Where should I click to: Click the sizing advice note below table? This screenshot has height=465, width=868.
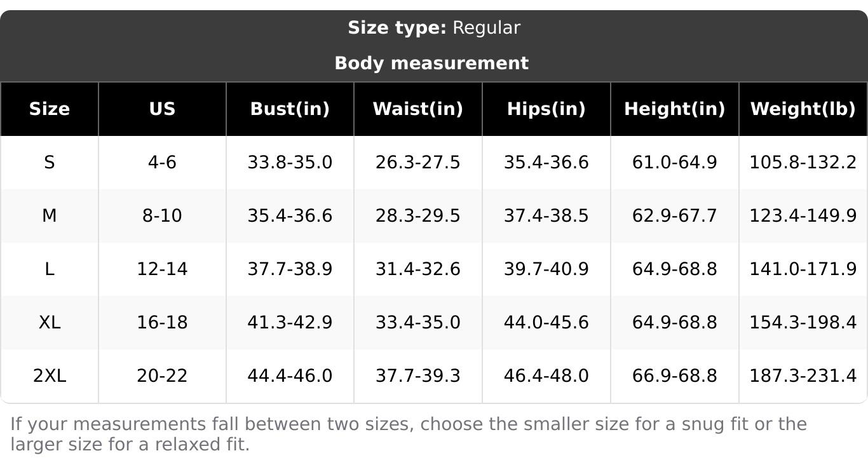tap(408, 434)
